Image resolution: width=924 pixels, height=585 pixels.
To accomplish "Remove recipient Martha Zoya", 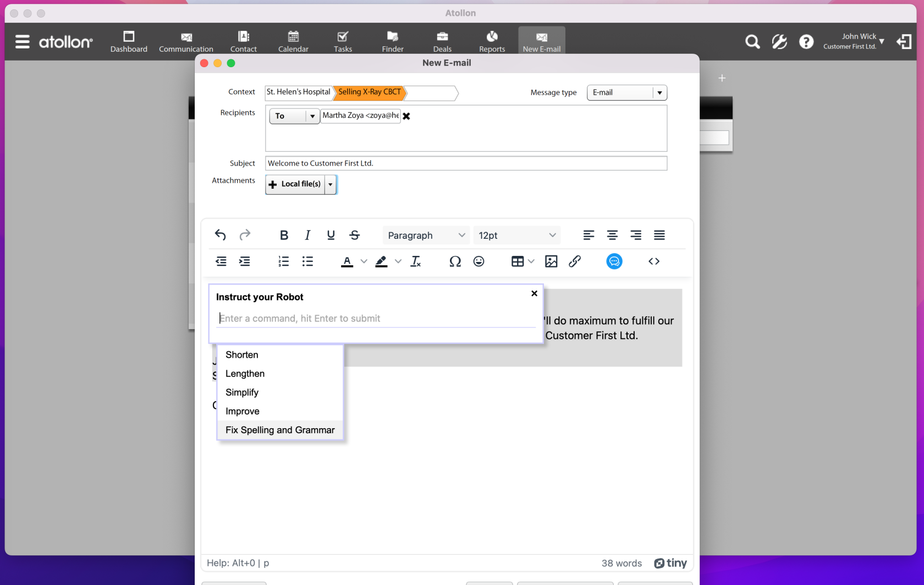I will pyautogui.click(x=406, y=116).
